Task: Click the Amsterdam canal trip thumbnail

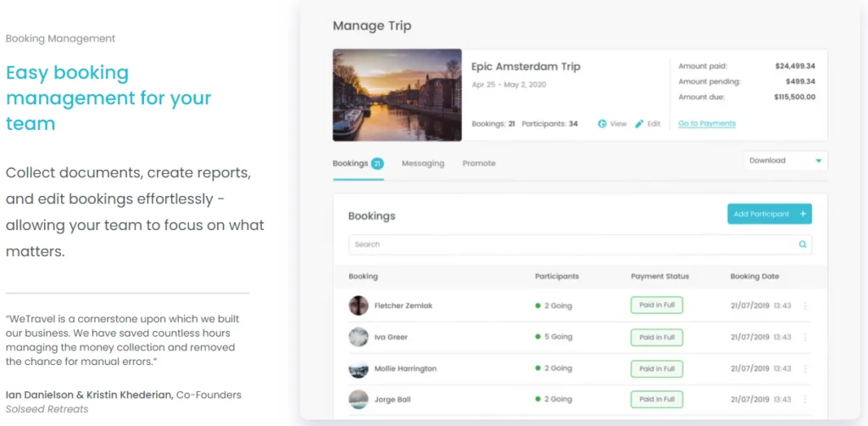Action: [397, 95]
